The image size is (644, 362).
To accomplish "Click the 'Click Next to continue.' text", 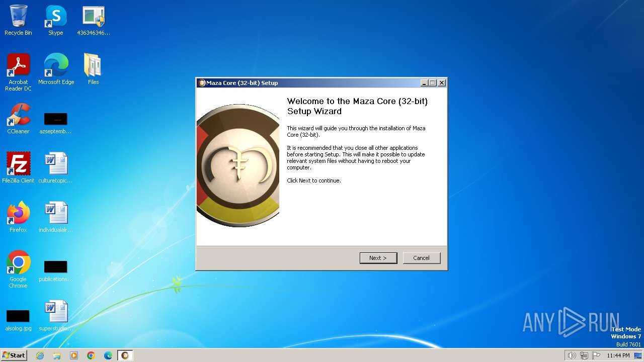I will [x=314, y=180].
